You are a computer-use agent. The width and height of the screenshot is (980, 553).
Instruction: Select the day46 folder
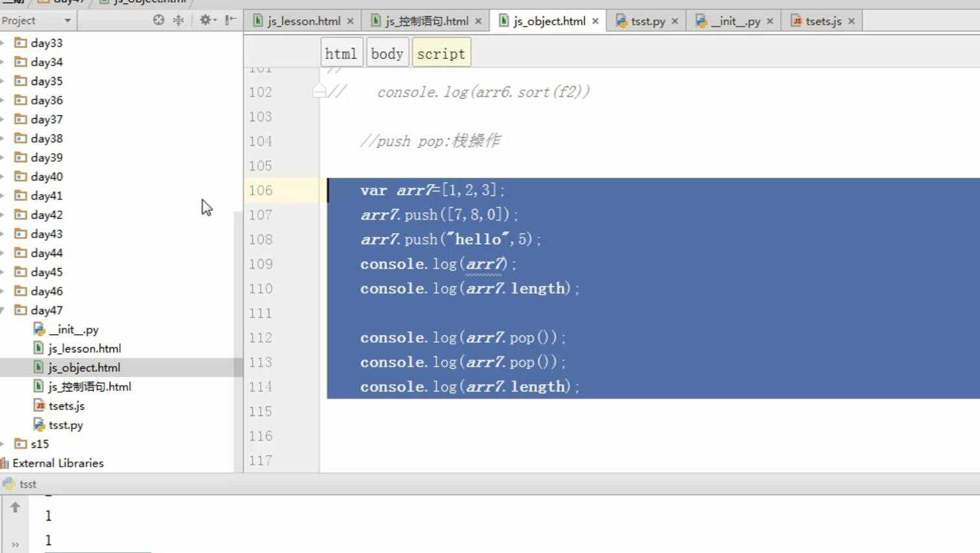[46, 291]
